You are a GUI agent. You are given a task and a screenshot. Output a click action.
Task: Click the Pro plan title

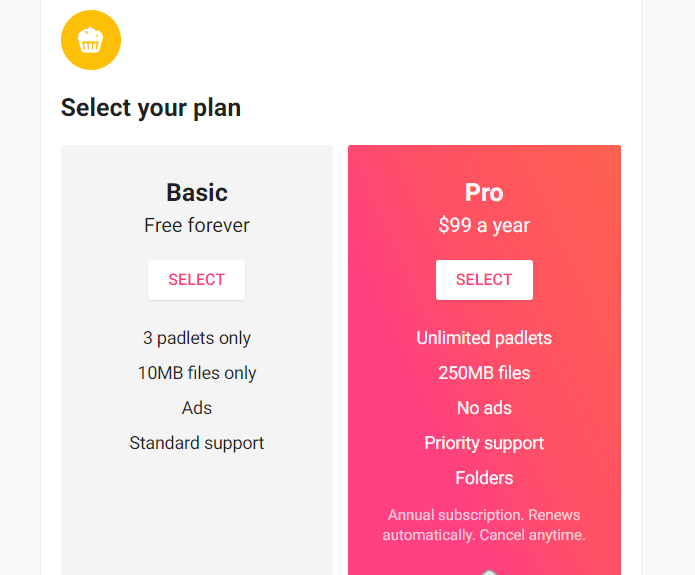click(484, 192)
